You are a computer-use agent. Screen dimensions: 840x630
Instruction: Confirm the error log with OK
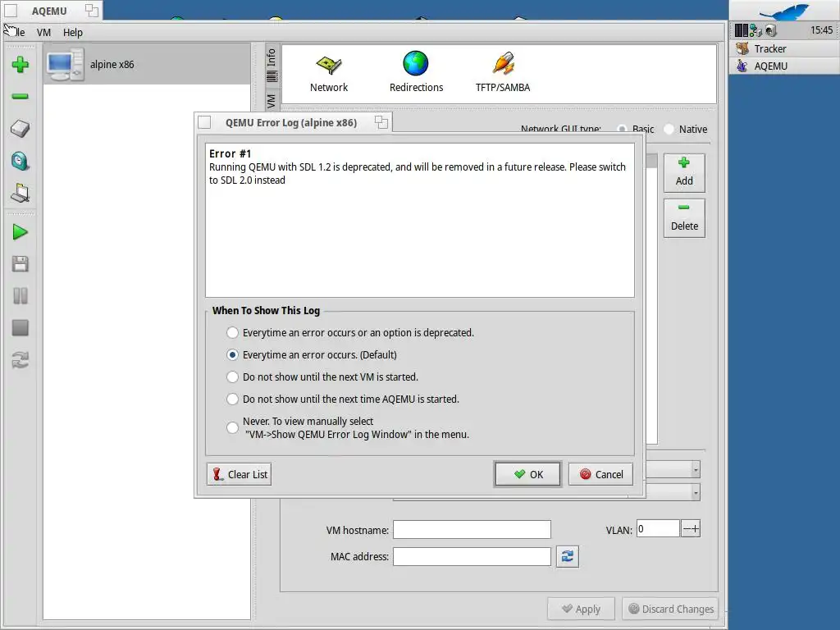(527, 474)
